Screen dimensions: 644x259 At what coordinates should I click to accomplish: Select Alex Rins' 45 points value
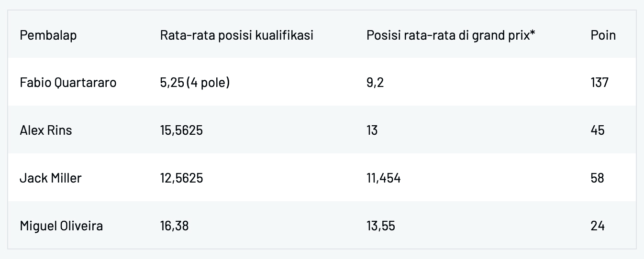598,130
